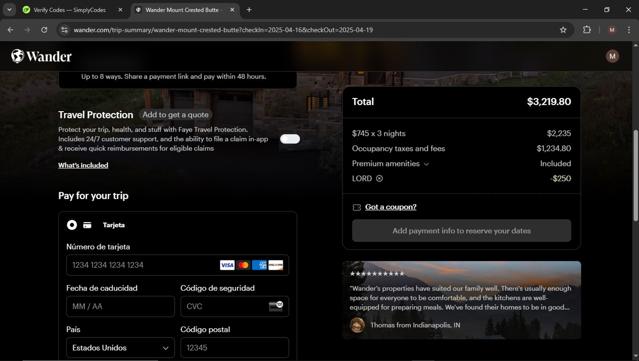Open the tab search dropdown arrow
The width and height of the screenshot is (639, 361).
point(9,10)
